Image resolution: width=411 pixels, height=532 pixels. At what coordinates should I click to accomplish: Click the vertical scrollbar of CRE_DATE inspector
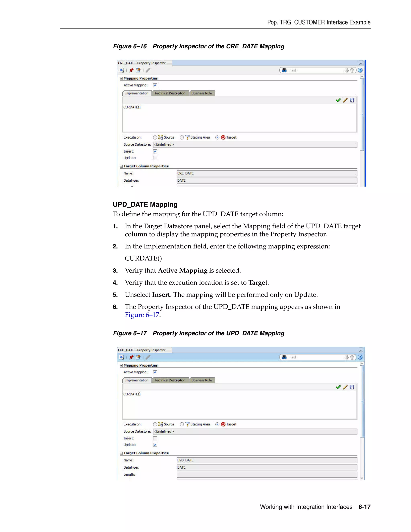pos(362,114)
